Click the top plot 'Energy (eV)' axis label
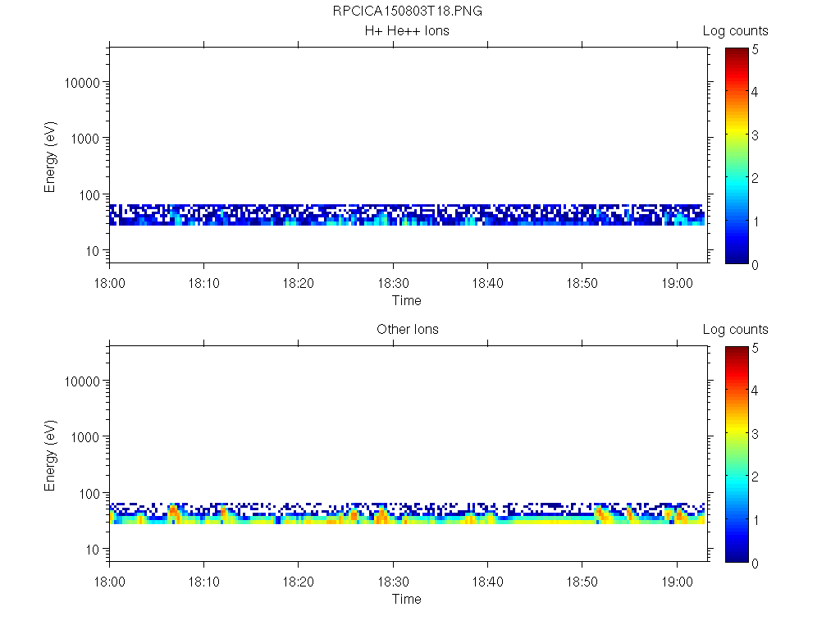Viewport: 840px width, 630px height. (x=50, y=157)
